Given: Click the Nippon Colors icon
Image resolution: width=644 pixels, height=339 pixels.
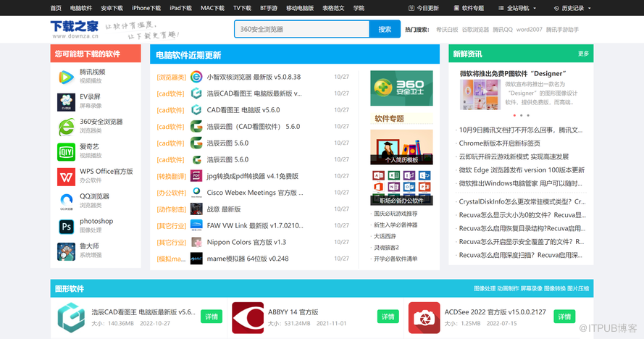Looking at the screenshot, I should [x=196, y=242].
